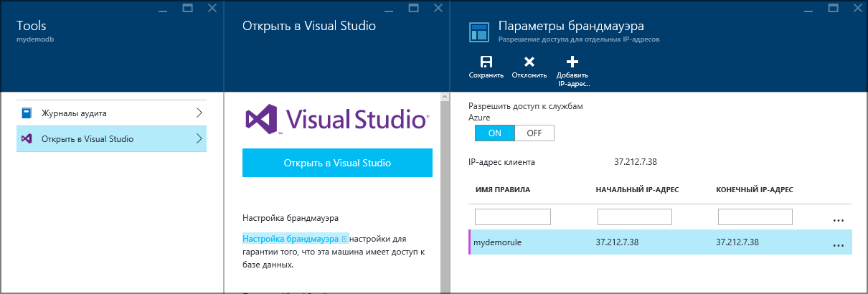
Task: Select Журналы аудита in Tools list
Action: pyautogui.click(x=111, y=113)
